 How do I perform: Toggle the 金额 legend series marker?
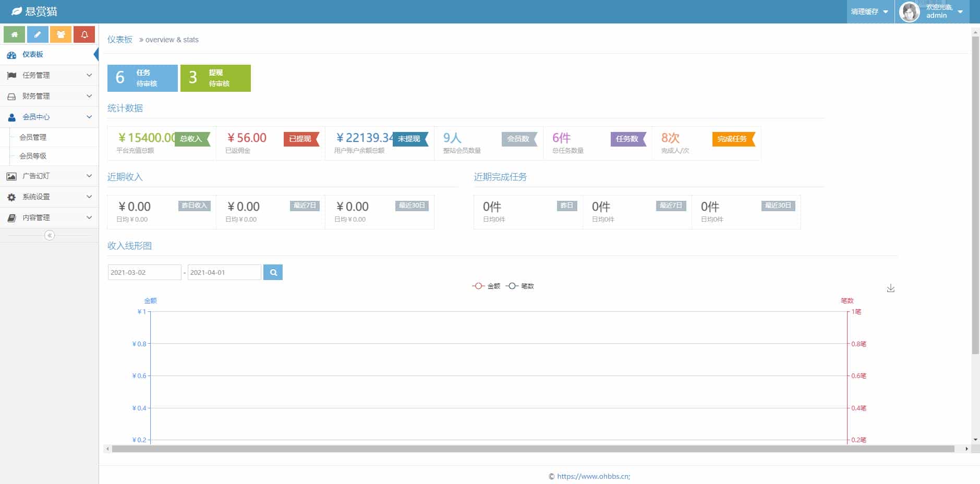[478, 286]
